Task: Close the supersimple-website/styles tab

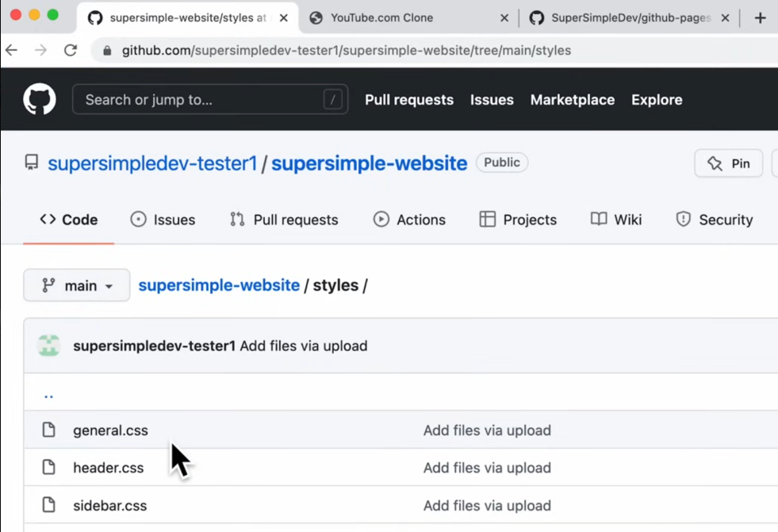Action: pyautogui.click(x=284, y=18)
